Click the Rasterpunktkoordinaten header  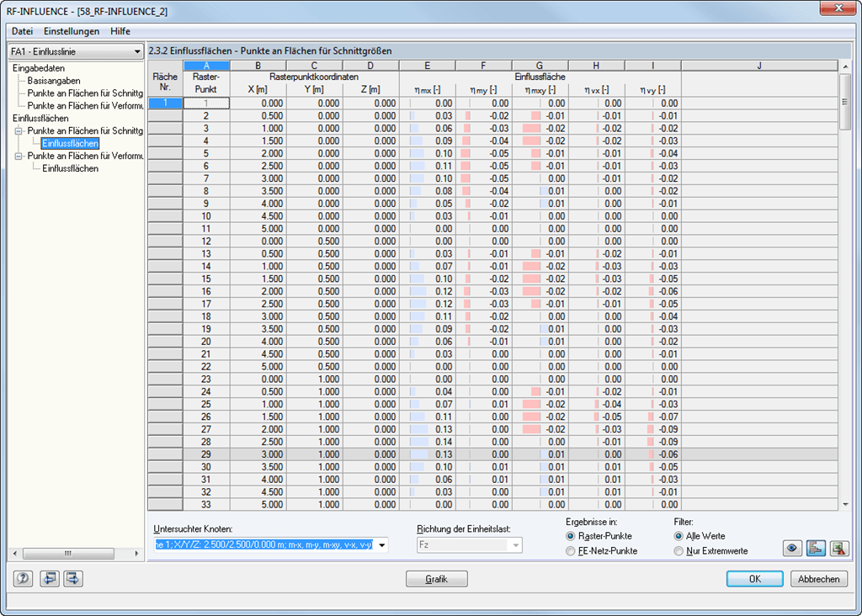[x=314, y=77]
